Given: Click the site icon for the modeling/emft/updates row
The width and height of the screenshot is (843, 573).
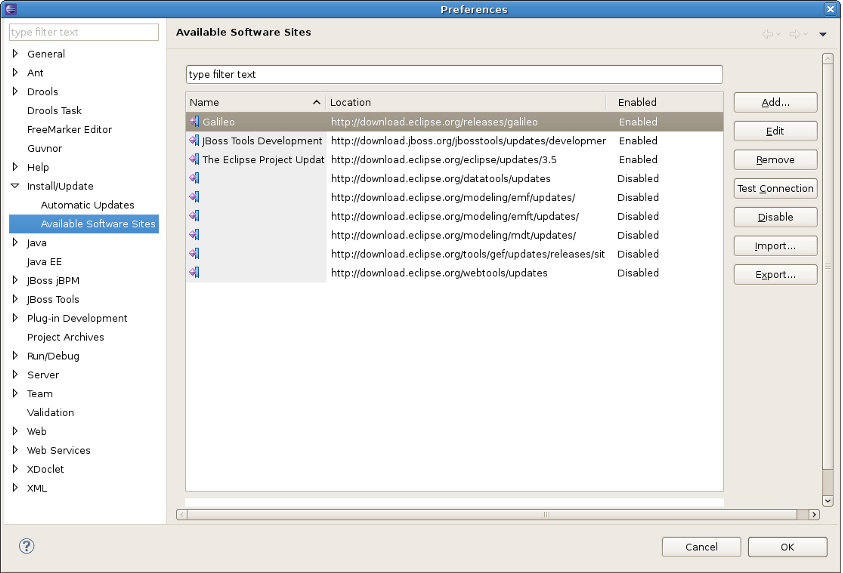Looking at the screenshot, I should (194, 216).
